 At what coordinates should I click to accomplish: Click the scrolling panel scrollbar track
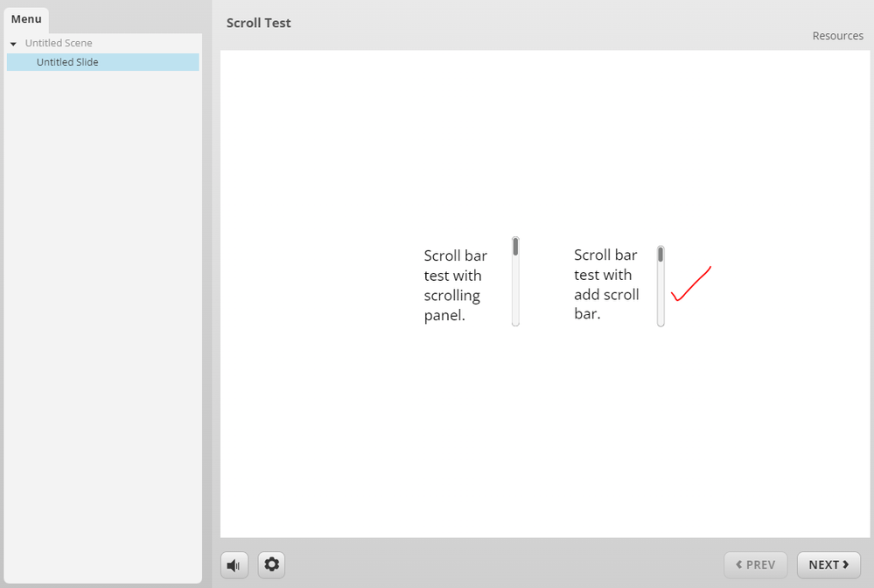[x=515, y=282]
